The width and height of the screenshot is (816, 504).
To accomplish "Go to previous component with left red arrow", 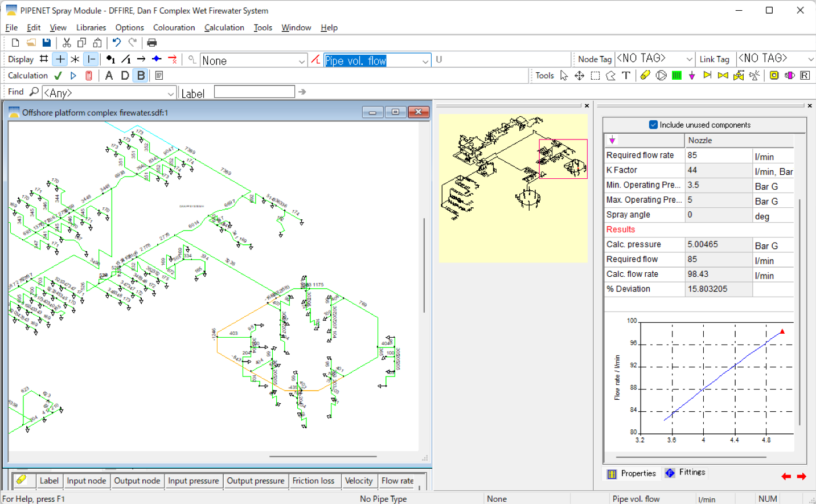I will tap(786, 476).
